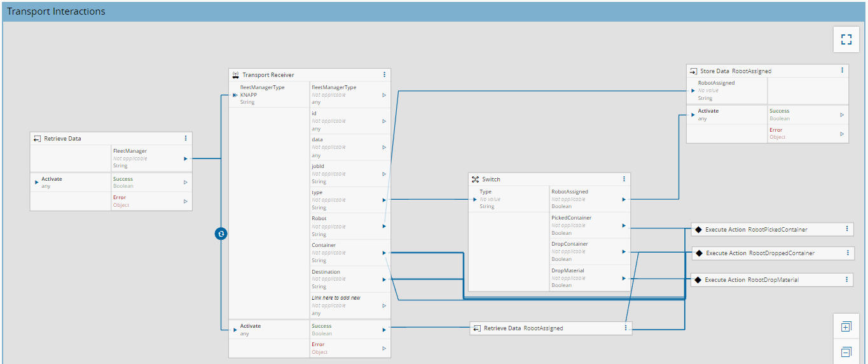Viewport: 868px width, 364px height.
Task: Click 'Link here to add new' output
Action: point(336,298)
